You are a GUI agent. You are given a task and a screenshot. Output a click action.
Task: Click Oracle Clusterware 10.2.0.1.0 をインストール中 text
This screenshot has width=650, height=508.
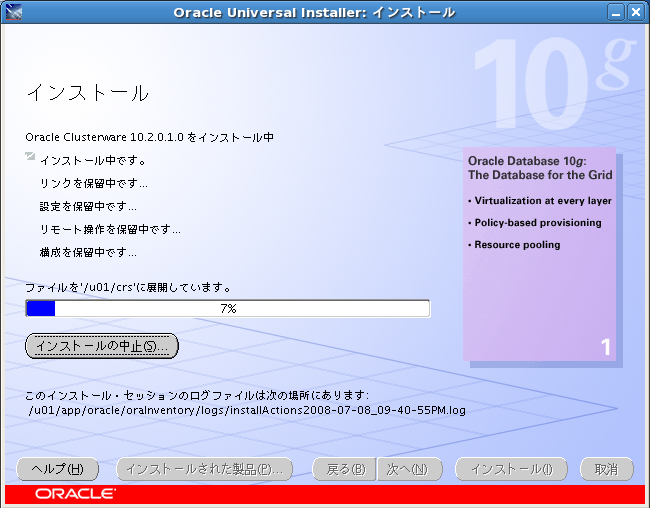(149, 137)
